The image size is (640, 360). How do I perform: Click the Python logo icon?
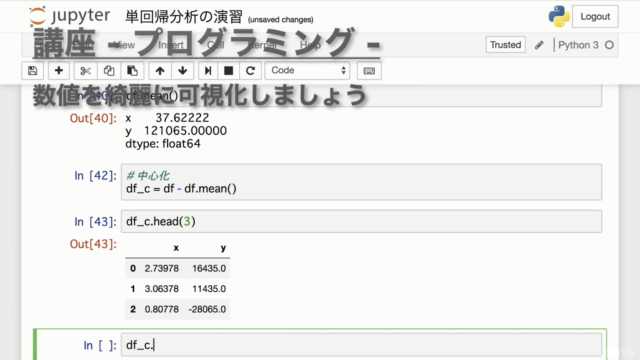(x=559, y=16)
